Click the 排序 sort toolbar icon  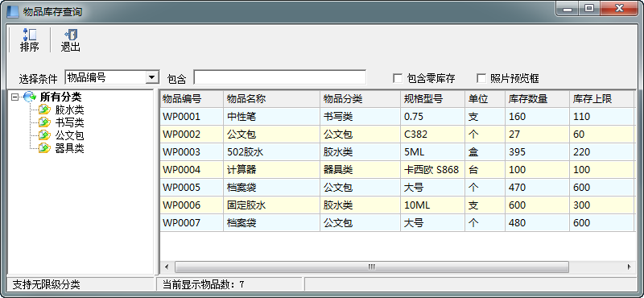pos(30,35)
